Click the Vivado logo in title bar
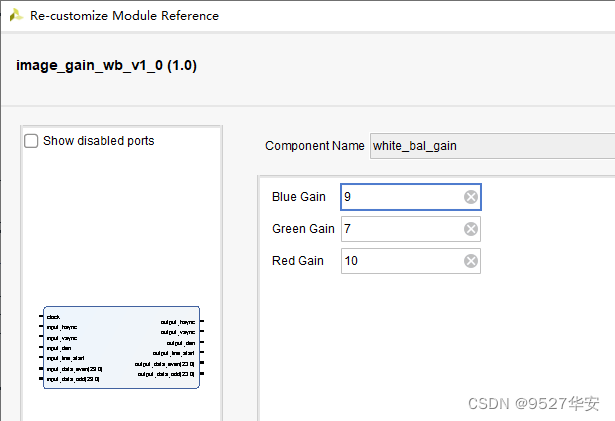This screenshot has width=615, height=421. click(x=16, y=15)
